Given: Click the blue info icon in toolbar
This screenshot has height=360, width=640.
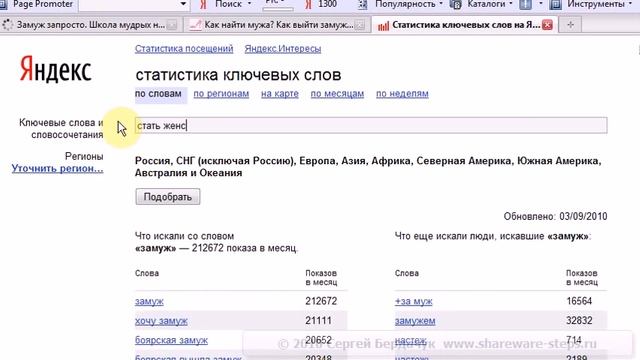Looking at the screenshot, I should point(525,4).
